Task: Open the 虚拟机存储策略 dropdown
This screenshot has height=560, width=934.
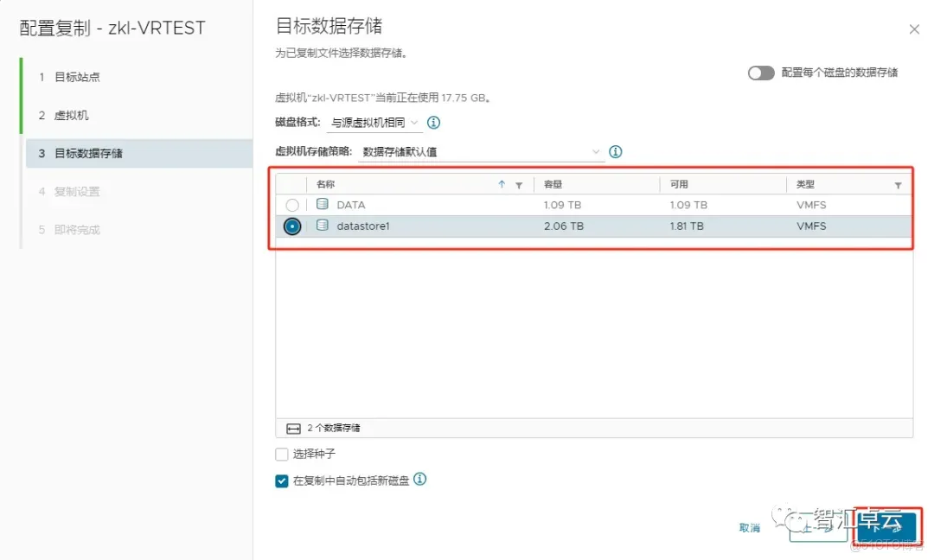Action: tap(481, 152)
